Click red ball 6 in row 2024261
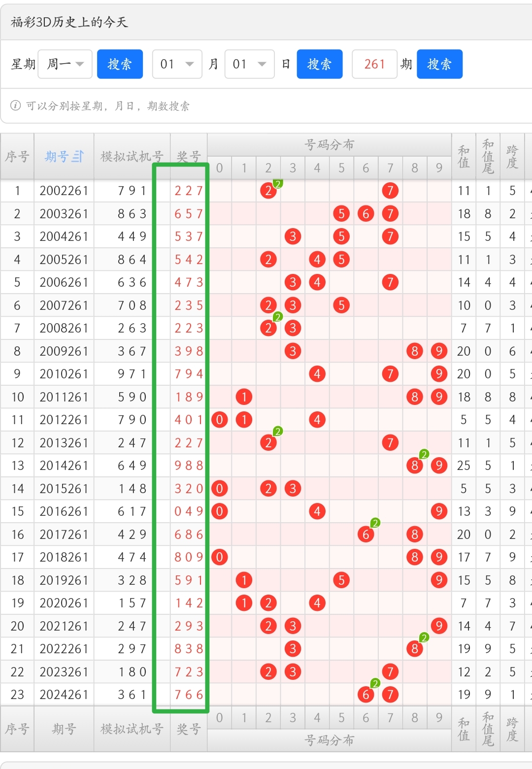The width and height of the screenshot is (532, 769). pos(366,695)
